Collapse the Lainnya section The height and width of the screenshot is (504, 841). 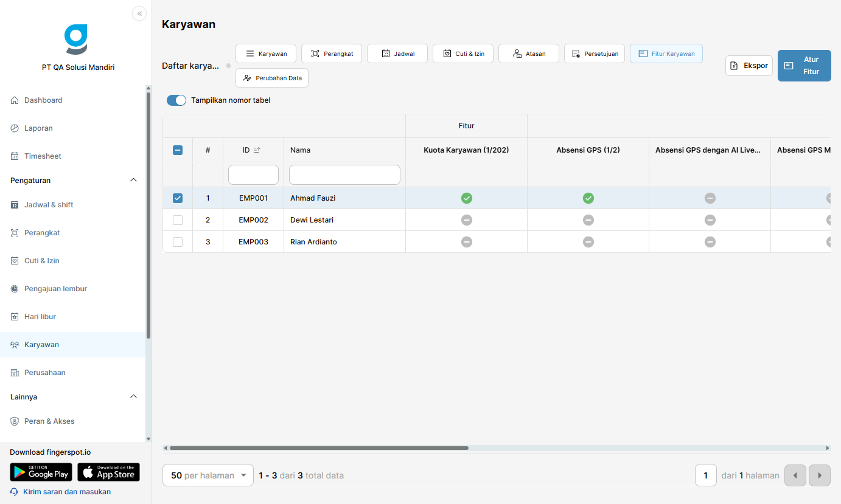[x=134, y=397]
